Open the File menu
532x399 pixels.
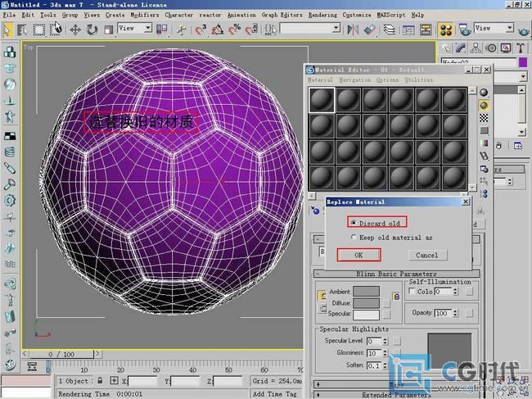(9, 15)
